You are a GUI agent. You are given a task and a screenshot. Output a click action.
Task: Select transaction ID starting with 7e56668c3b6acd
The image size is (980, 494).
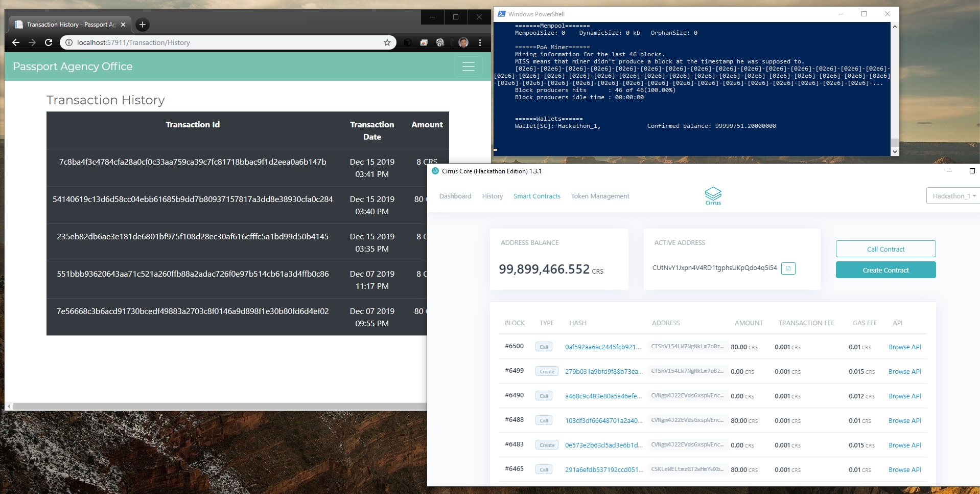(x=193, y=311)
